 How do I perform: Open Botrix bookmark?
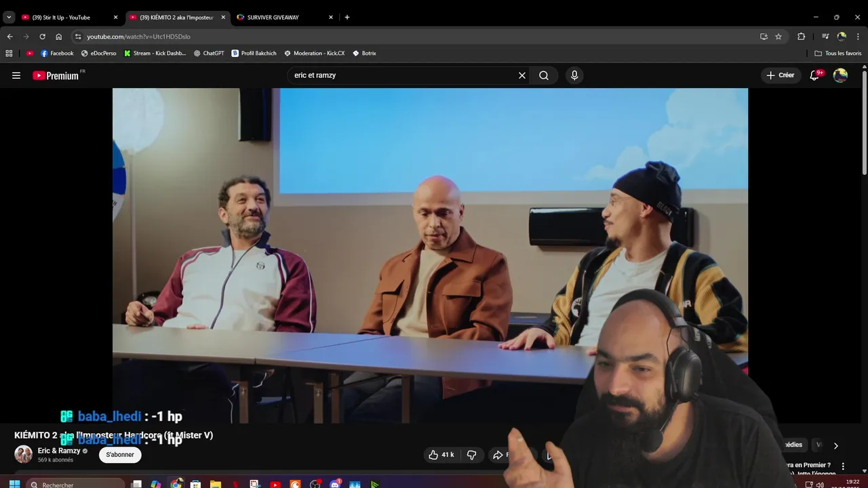(x=364, y=53)
